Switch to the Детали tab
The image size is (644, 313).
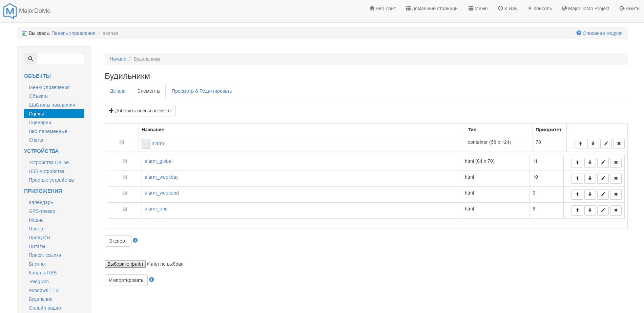coord(118,91)
